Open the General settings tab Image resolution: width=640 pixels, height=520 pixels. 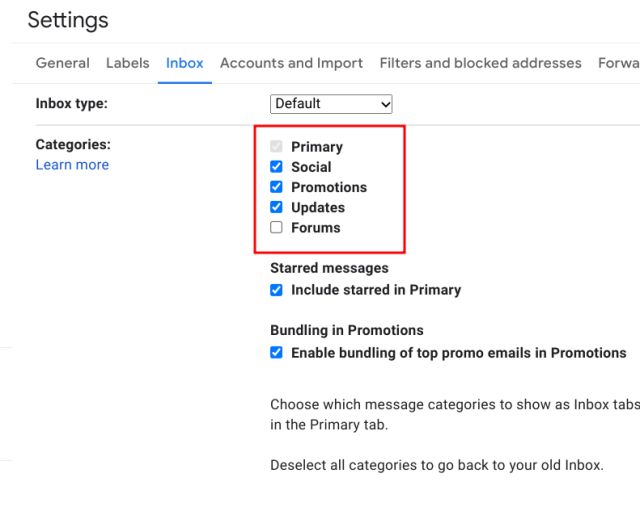(62, 63)
